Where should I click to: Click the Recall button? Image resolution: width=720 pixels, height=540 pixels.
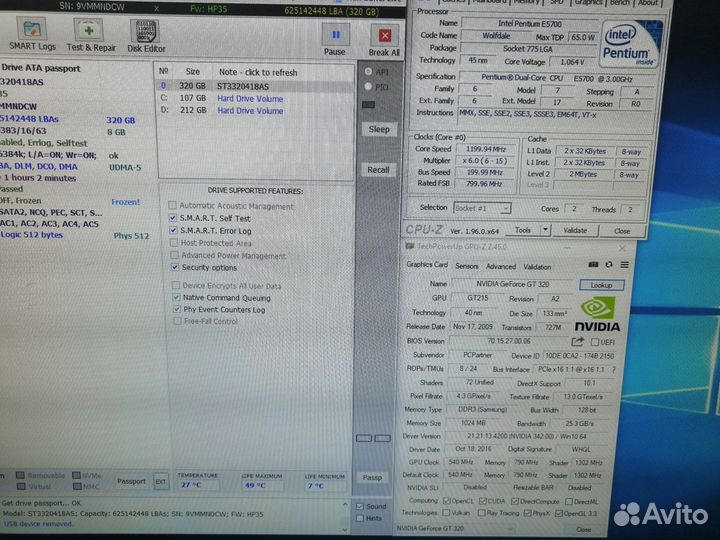tap(378, 170)
